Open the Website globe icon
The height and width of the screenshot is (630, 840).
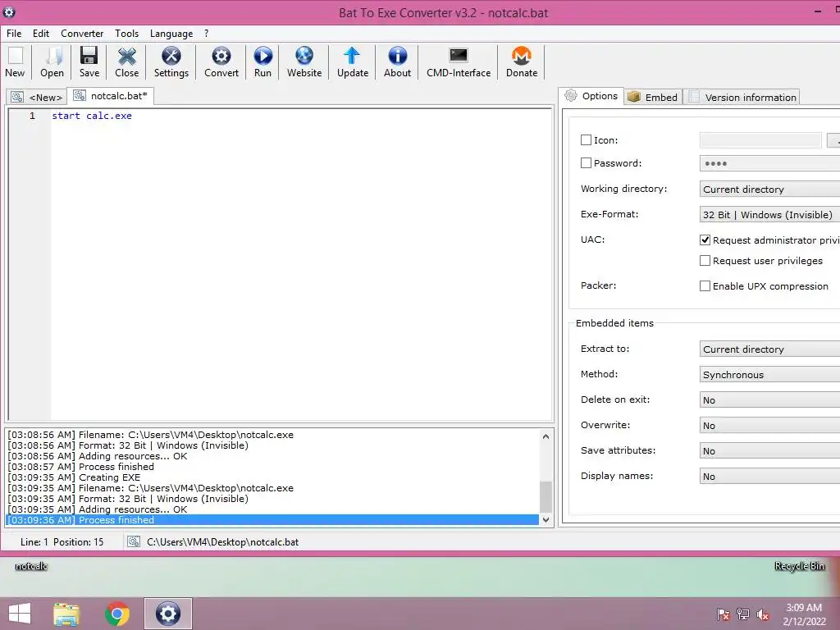click(304, 62)
